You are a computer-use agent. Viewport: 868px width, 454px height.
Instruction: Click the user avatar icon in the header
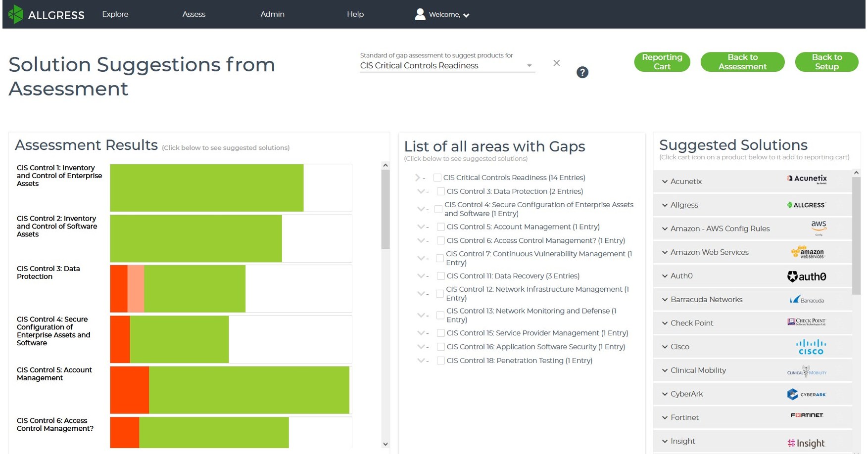coord(420,13)
